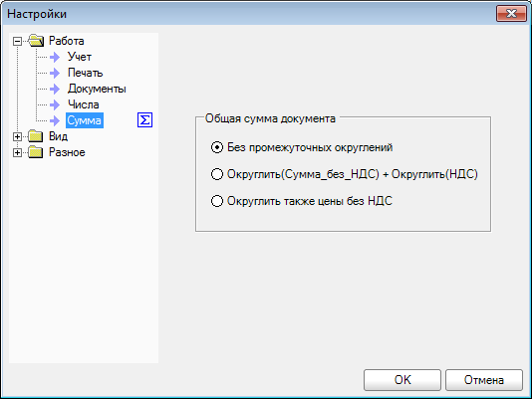This screenshot has height=399, width=532.
Task: Click the Работа open folder icon
Action: click(36, 41)
